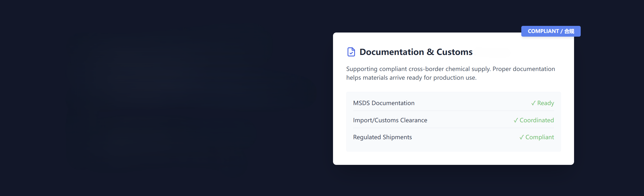Select the Documentation & Customs heading
Screen dimensions: 644x196
pos(416,52)
